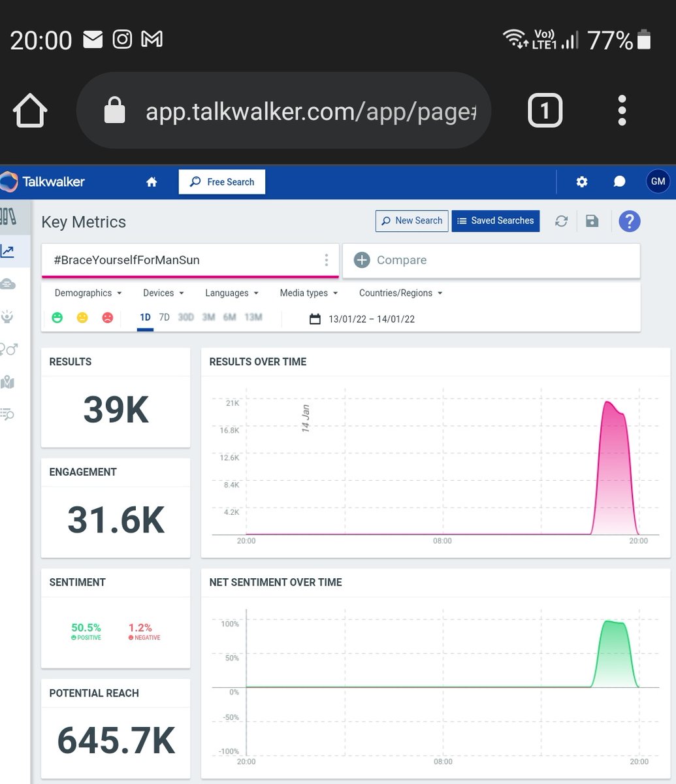Open the Free Search tab

tap(222, 182)
